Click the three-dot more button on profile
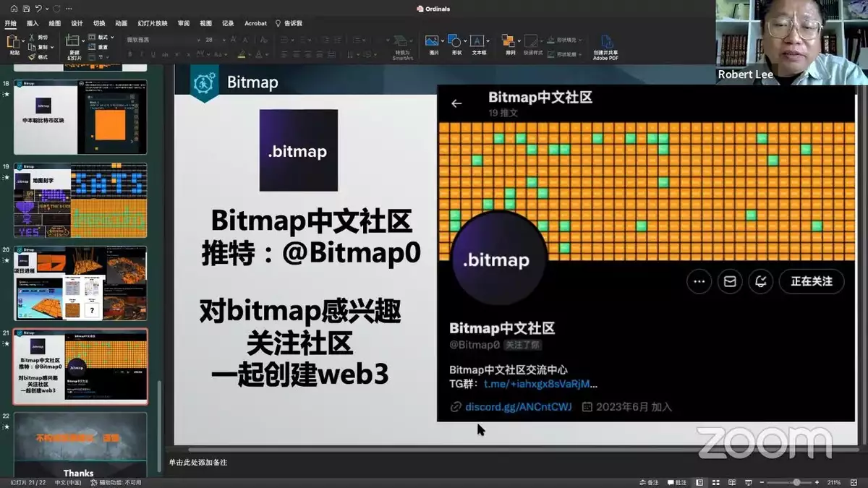Viewport: 868px width, 488px height. click(x=699, y=281)
